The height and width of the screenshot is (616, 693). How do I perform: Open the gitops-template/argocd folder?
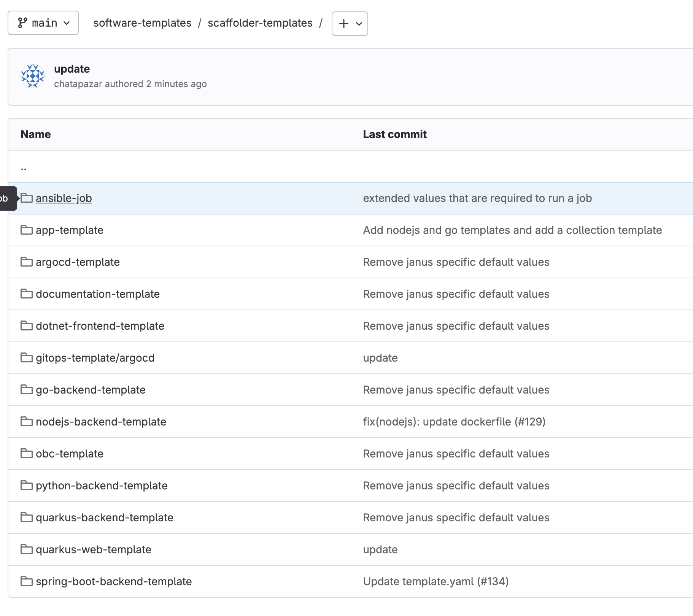[x=95, y=358]
